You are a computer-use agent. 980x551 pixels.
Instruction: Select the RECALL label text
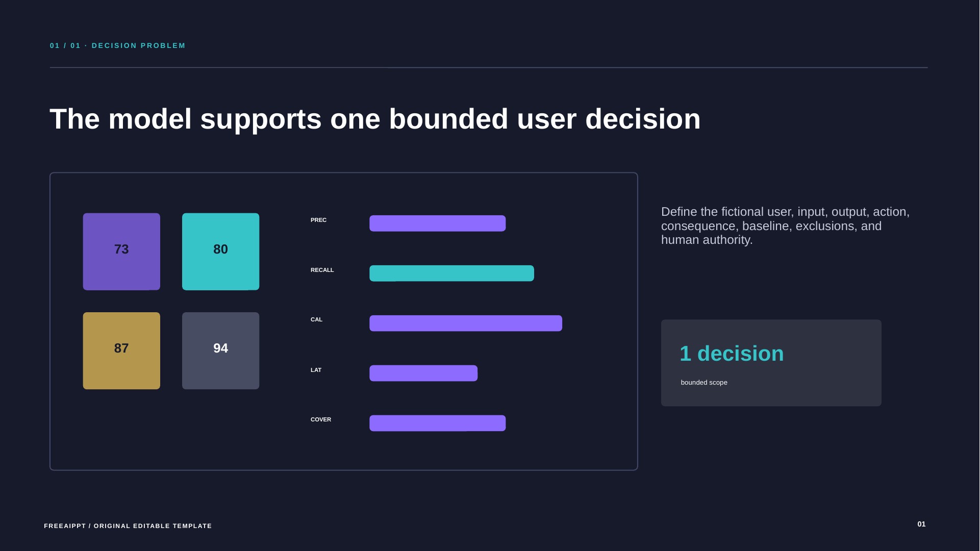coord(322,270)
